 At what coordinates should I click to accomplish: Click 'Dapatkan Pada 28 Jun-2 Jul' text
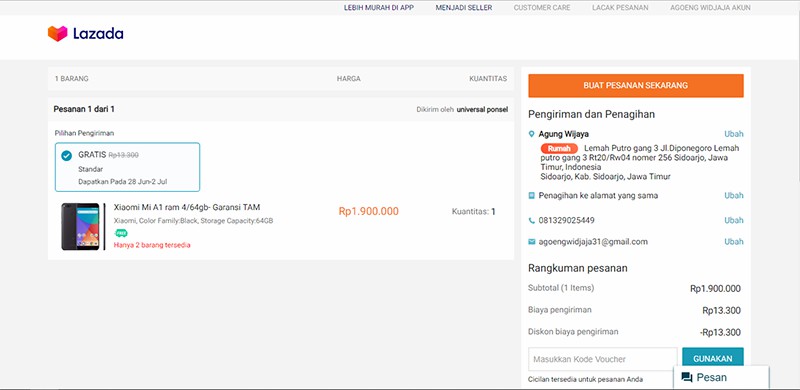click(123, 181)
